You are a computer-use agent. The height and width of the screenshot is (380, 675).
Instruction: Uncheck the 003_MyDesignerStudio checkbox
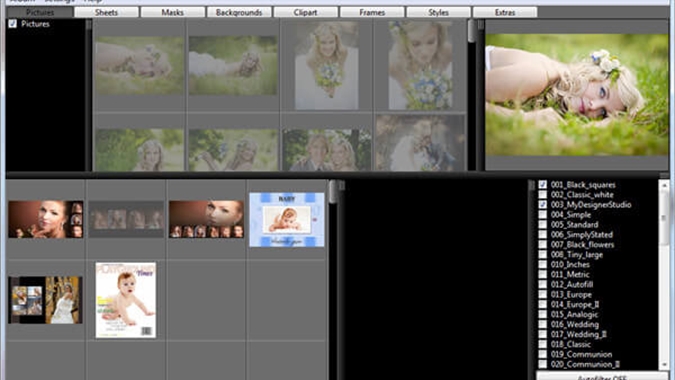click(x=542, y=204)
